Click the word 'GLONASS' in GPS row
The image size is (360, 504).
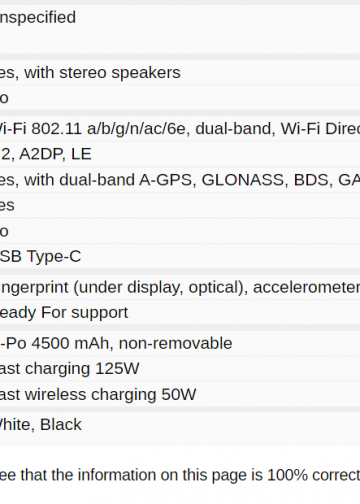point(245,180)
